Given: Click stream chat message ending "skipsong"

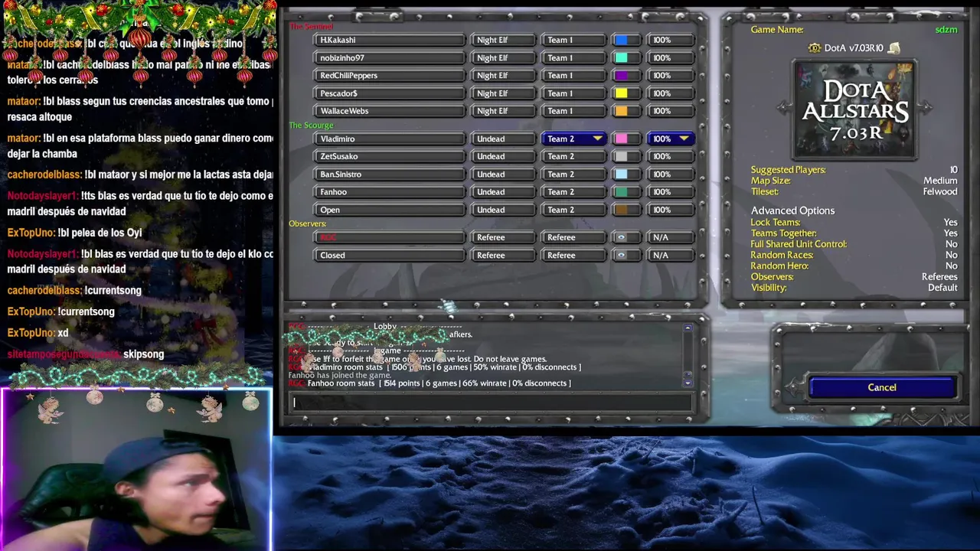Looking at the screenshot, I should point(85,354).
